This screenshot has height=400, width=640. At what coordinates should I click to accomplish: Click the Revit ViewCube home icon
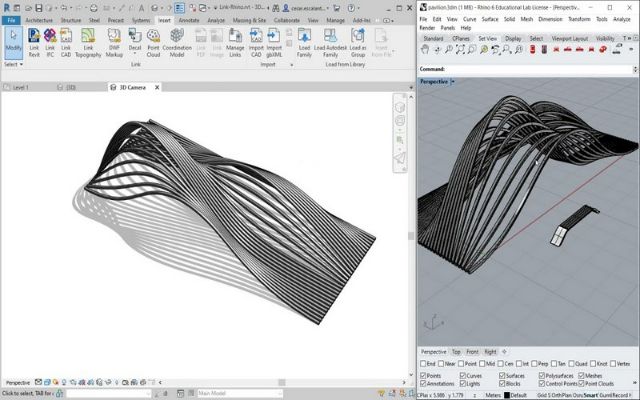tap(400, 107)
